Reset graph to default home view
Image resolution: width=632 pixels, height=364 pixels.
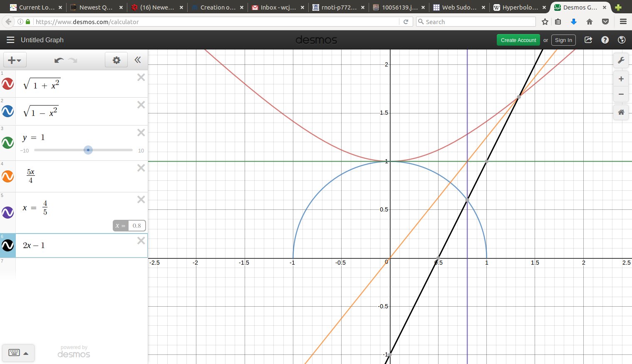(x=621, y=112)
